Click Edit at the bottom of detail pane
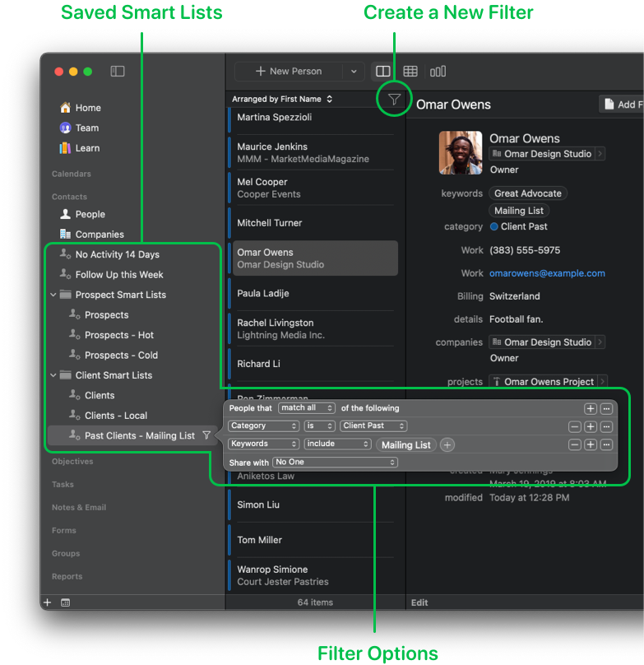Viewport: 644px width, 665px height. [x=419, y=602]
